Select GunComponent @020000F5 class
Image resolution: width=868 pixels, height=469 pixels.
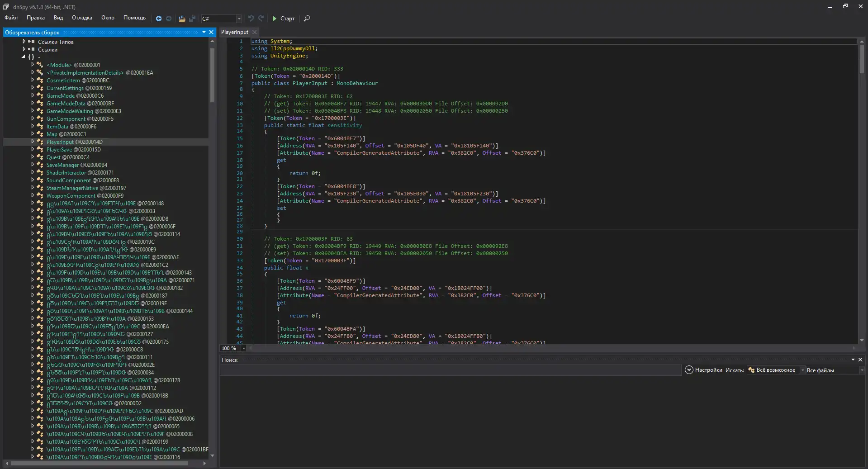80,118
